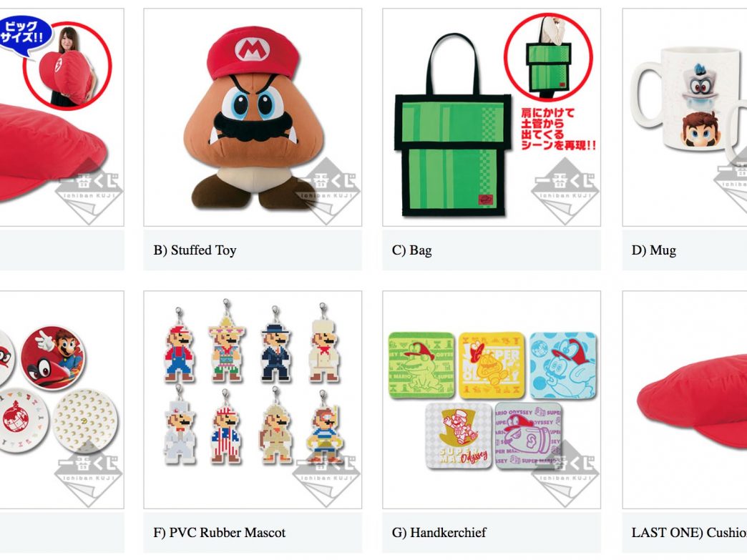Open the handkerchief set image
This screenshot has width=747, height=560.
click(491, 400)
